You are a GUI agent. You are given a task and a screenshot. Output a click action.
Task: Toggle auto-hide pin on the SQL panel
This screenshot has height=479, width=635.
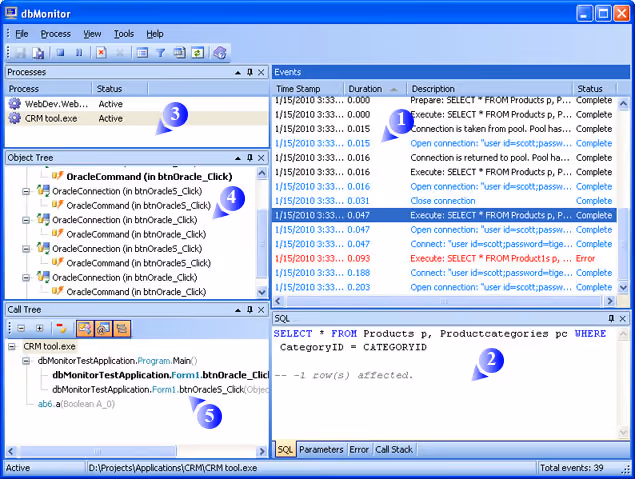(x=611, y=319)
